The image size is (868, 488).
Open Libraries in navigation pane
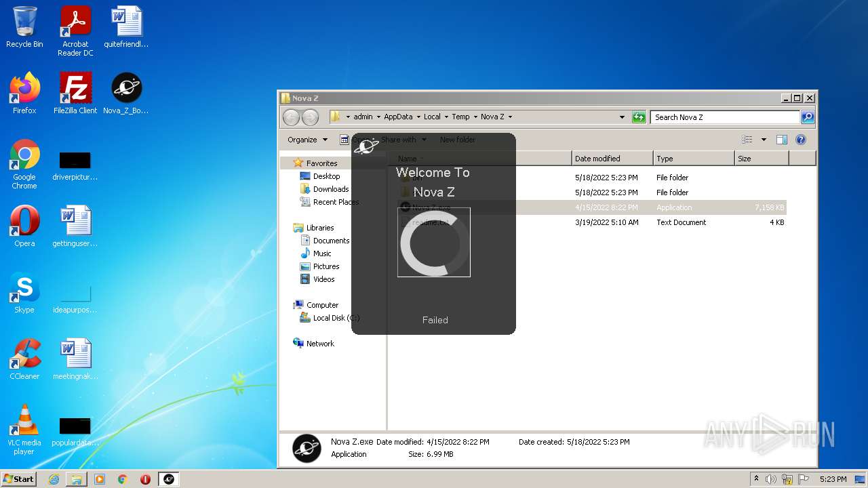click(x=320, y=228)
